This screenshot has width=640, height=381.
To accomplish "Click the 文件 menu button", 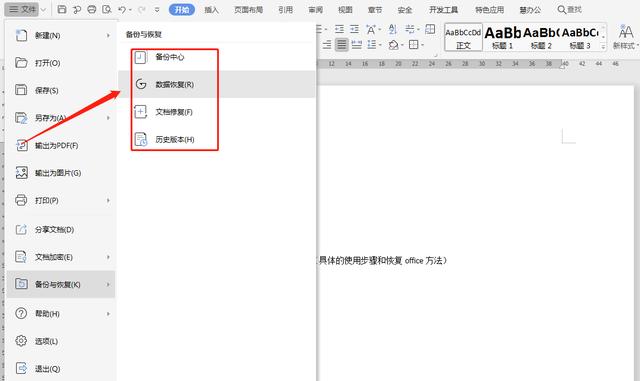I will pyautogui.click(x=22, y=9).
